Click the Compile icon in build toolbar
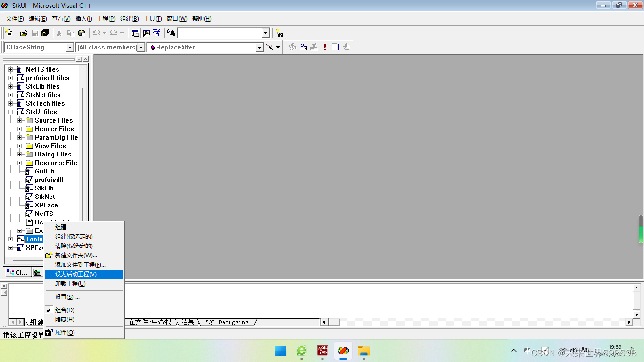 tap(292, 47)
